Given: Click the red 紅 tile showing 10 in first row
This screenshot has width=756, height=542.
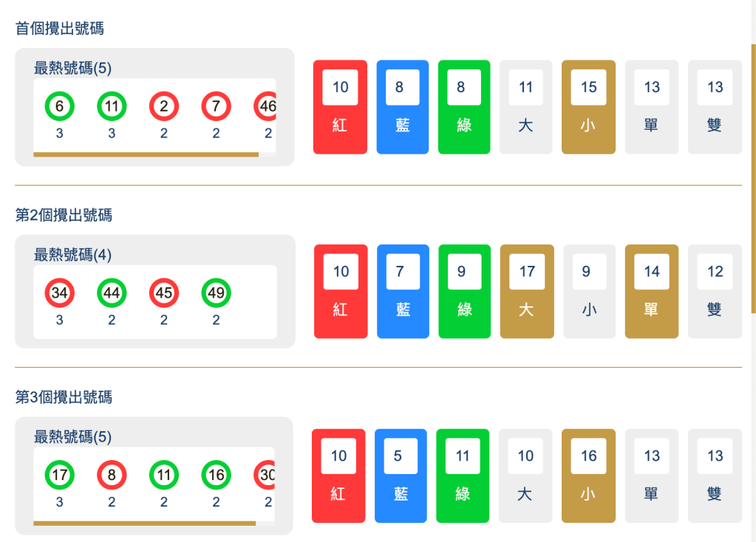Looking at the screenshot, I should pos(340,107).
